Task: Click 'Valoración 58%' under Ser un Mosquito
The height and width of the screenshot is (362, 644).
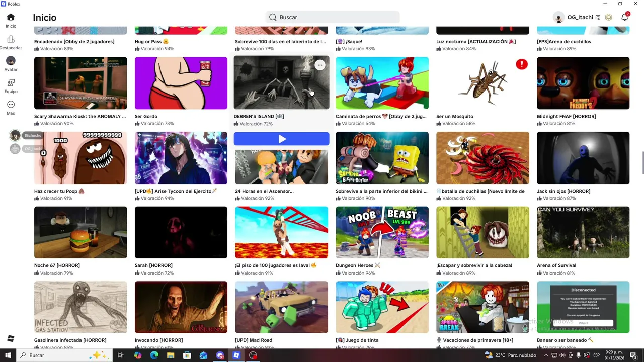Action: [x=456, y=124]
